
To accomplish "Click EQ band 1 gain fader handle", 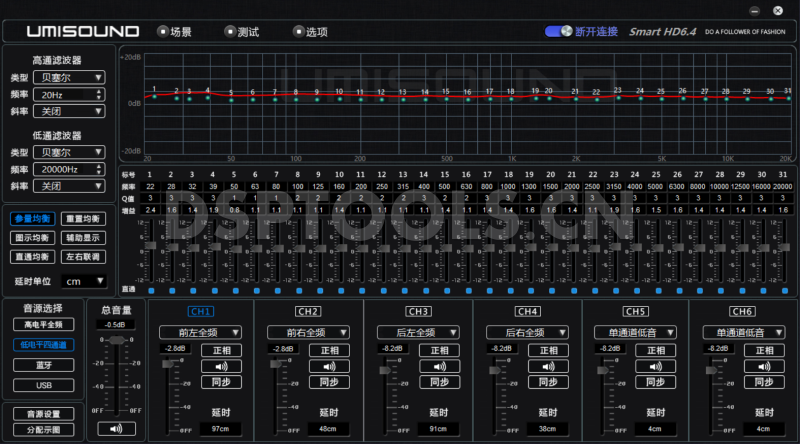I will [151, 246].
